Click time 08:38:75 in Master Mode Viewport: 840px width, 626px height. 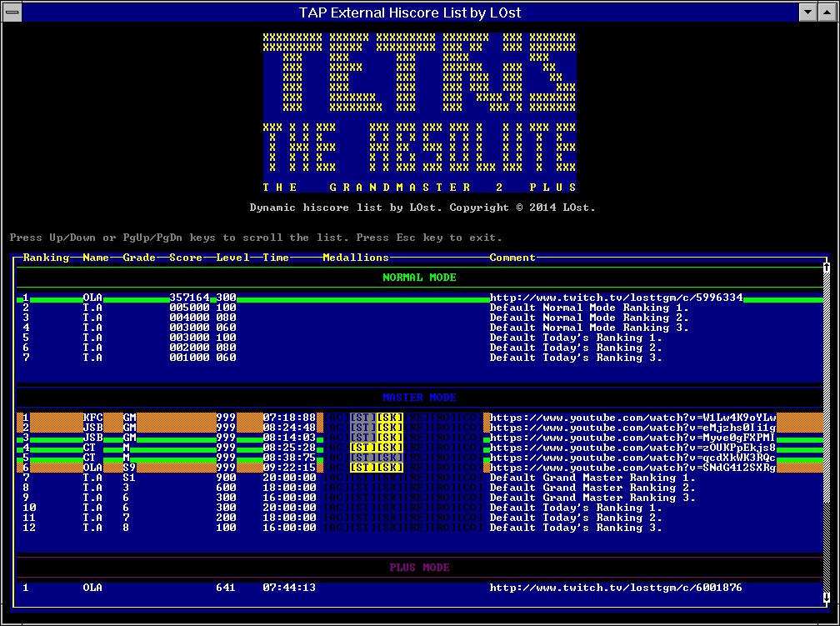coord(289,458)
